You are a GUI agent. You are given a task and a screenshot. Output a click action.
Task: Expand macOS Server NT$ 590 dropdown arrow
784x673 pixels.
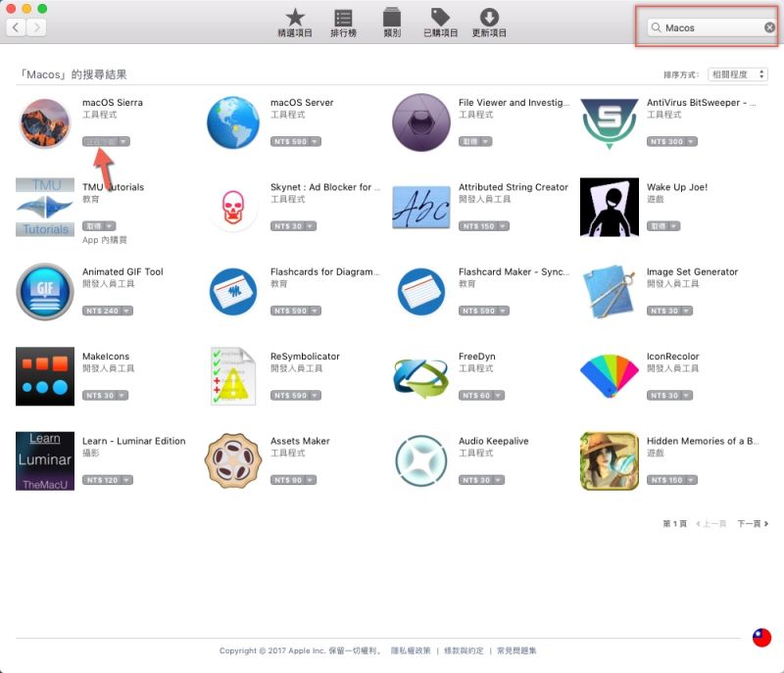coord(315,141)
